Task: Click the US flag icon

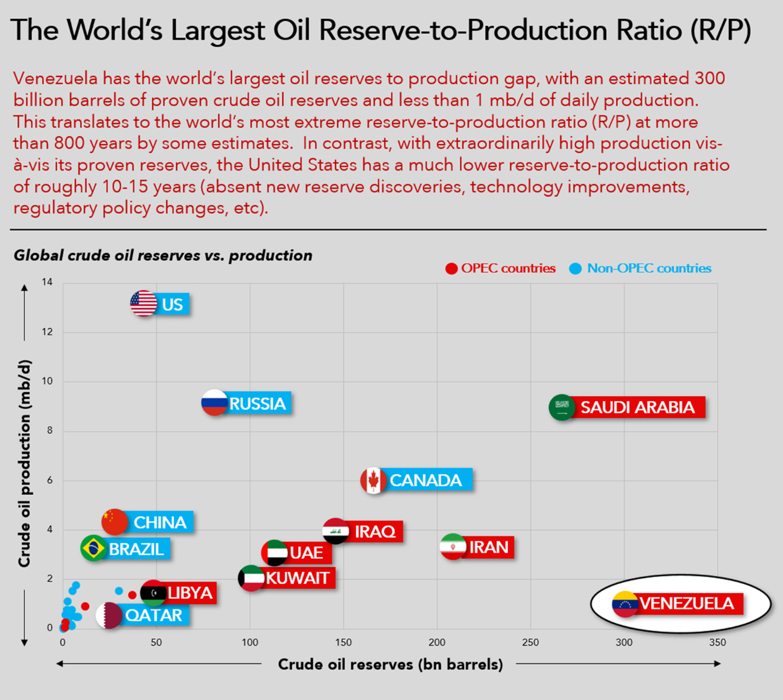Action: pos(143,303)
